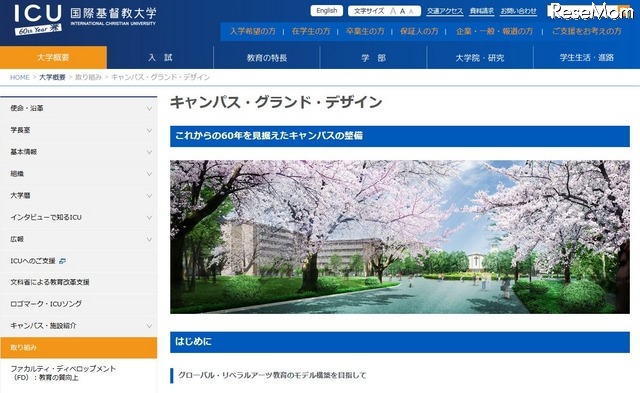Expand the 大学暦 sidebar chevron
Screen dimensions: 640x393
point(149,195)
